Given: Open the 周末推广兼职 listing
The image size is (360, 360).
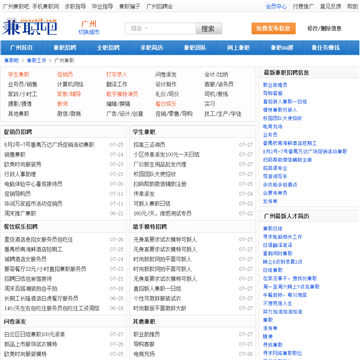Looking at the screenshot, I should (x=20, y=213).
